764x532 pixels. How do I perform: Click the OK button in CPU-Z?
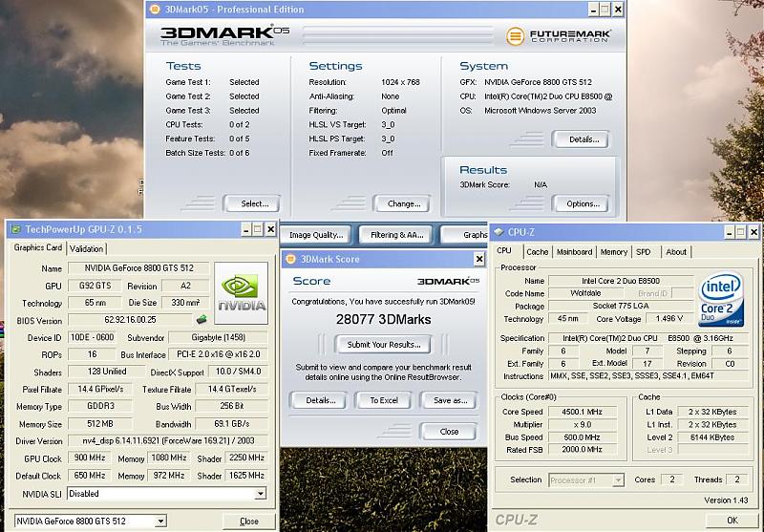pos(732,521)
